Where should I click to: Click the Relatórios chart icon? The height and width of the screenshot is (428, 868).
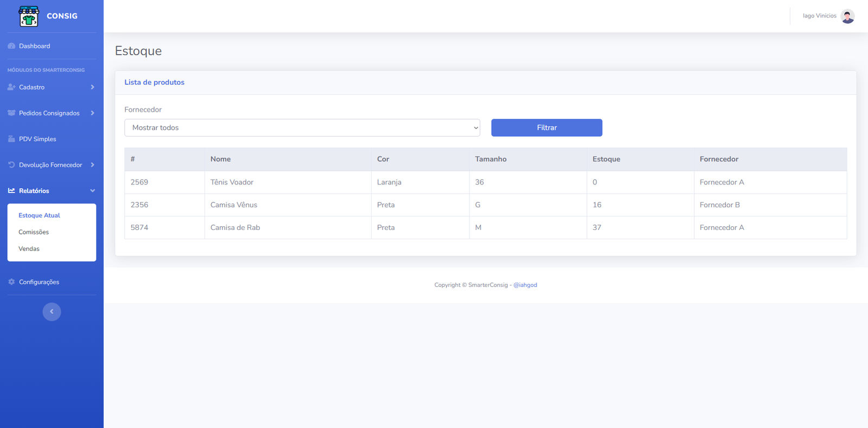tap(11, 191)
